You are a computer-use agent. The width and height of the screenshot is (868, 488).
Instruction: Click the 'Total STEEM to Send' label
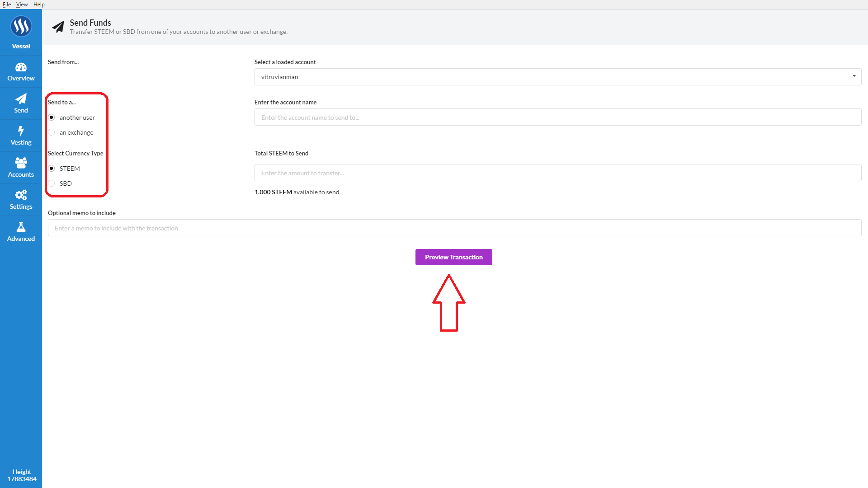[281, 153]
